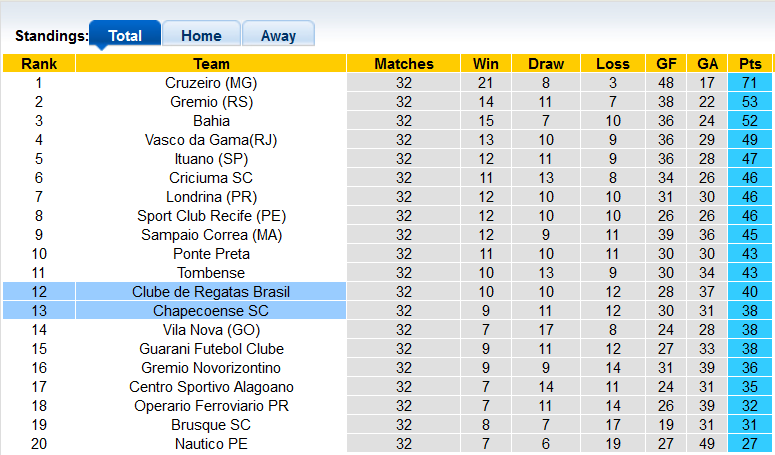Click the Guarani Futebol Clube team

pos(211,349)
